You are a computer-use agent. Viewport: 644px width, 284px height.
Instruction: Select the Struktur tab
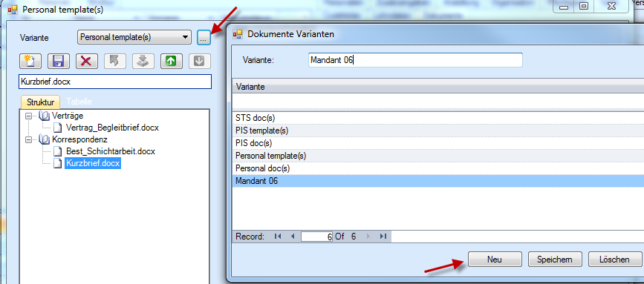click(x=40, y=102)
